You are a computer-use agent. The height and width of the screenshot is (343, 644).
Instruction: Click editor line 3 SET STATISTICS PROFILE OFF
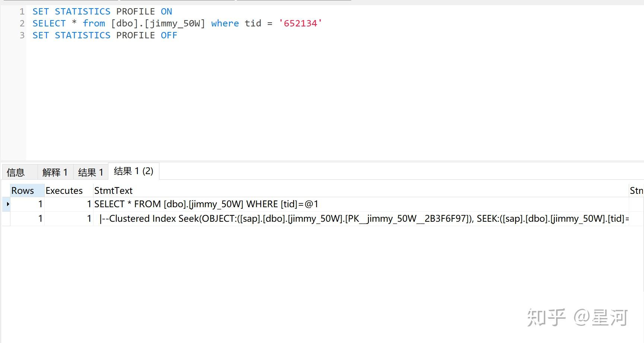click(105, 35)
